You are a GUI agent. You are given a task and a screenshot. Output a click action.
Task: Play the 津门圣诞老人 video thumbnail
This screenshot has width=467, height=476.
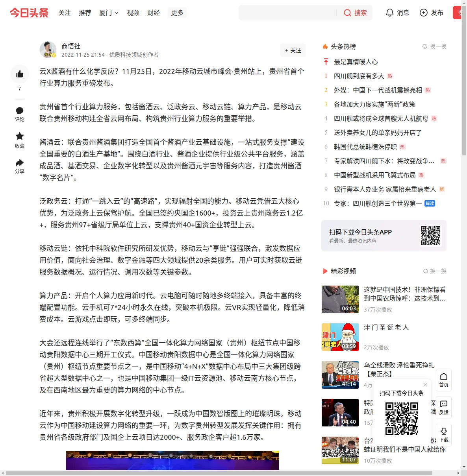(x=340, y=337)
